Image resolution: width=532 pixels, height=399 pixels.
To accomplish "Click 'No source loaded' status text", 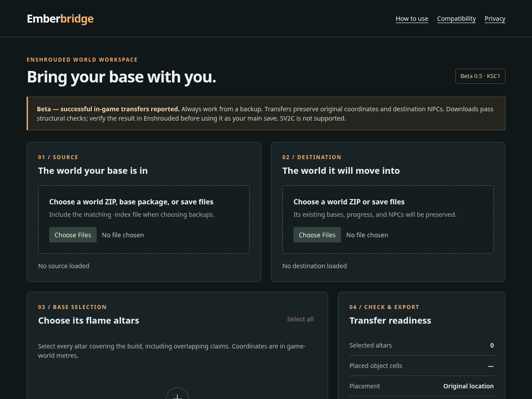I will pyautogui.click(x=63, y=266).
